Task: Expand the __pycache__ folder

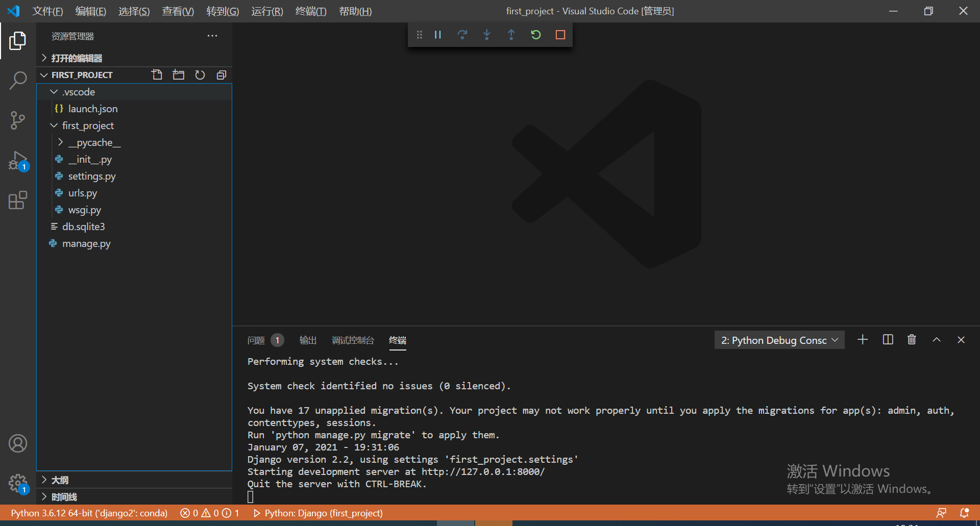Action: [135, 142]
